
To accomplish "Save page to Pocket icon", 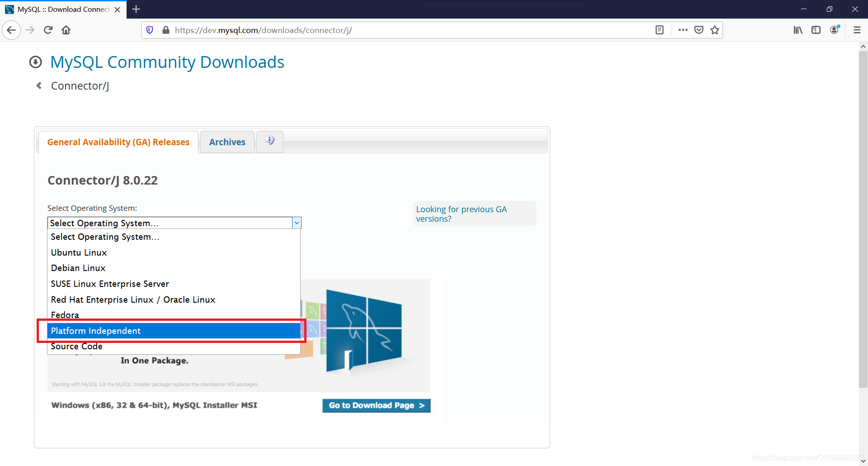I will [x=699, y=30].
